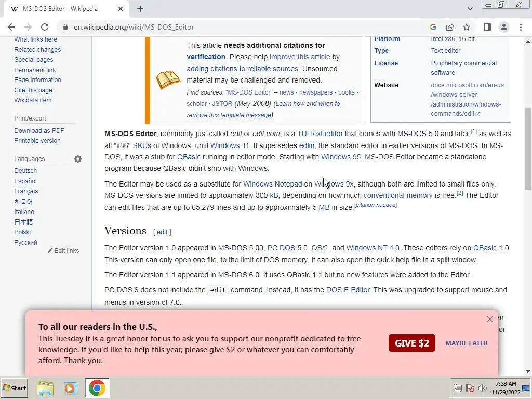This screenshot has height=399, width=532.
Task: Follow the Windows 95 link
Action: 341,157
